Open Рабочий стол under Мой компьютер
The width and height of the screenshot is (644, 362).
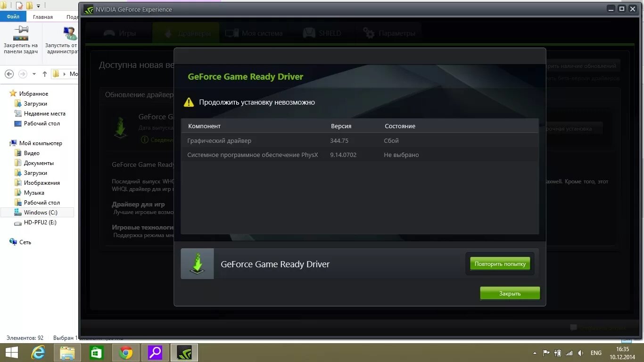(x=41, y=203)
